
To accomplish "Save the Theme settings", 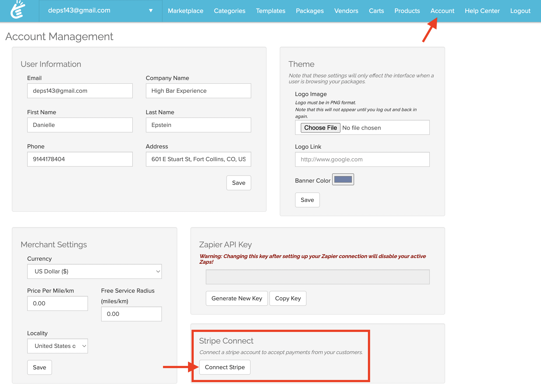I will click(x=307, y=200).
